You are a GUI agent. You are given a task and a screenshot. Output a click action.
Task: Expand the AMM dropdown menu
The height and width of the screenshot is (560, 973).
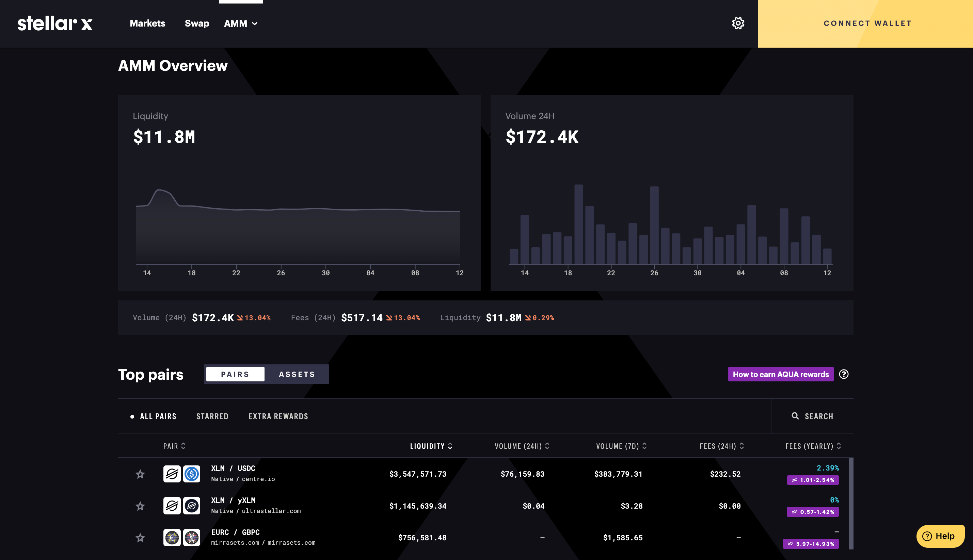pos(241,23)
